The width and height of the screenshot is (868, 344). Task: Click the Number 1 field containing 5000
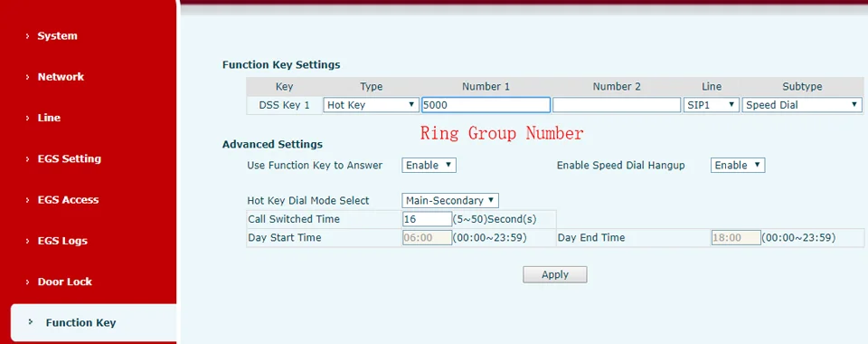click(x=486, y=105)
